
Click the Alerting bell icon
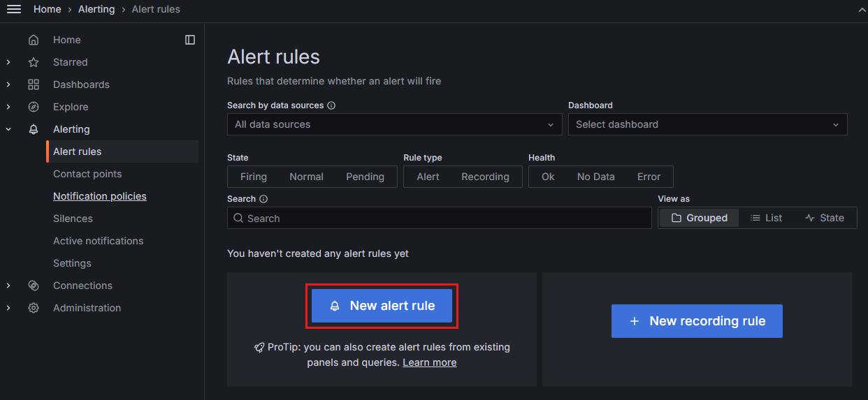[x=34, y=129]
